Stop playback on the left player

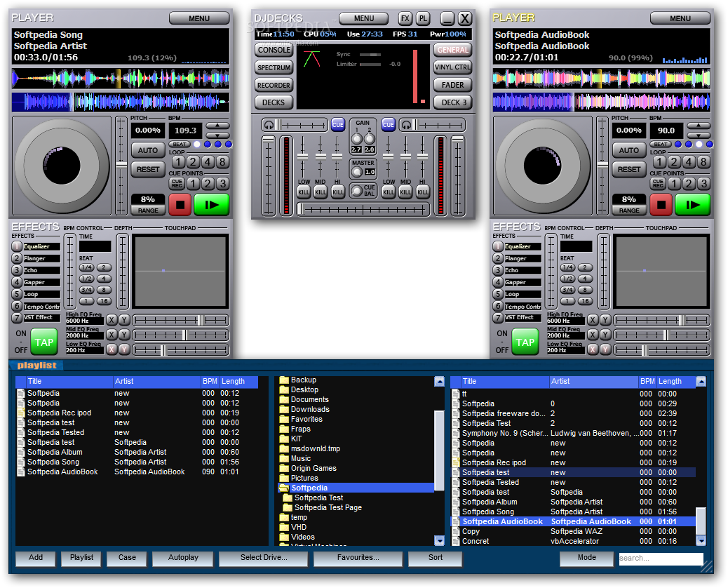[180, 205]
